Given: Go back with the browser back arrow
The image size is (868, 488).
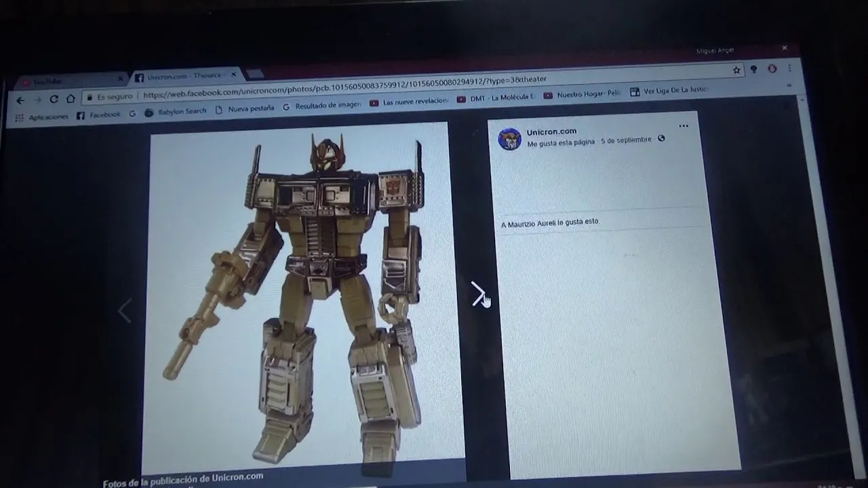Looking at the screenshot, I should [x=20, y=100].
